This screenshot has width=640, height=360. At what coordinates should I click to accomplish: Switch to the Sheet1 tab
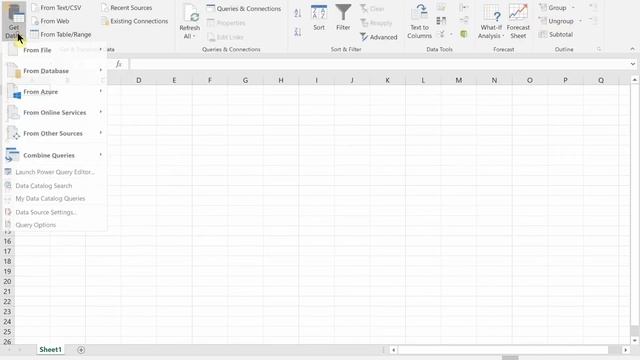point(50,350)
